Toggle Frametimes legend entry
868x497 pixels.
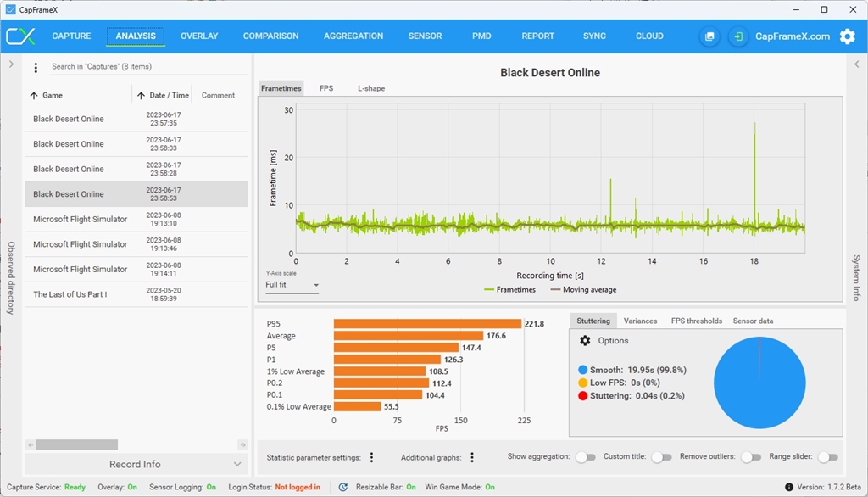click(x=509, y=290)
